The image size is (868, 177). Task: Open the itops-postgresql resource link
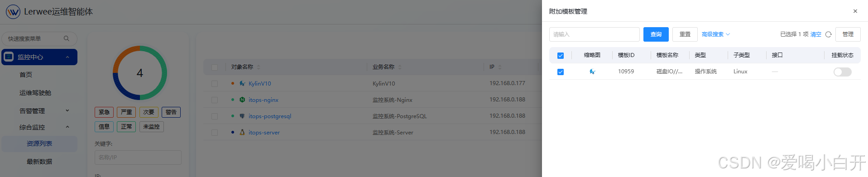pos(269,116)
